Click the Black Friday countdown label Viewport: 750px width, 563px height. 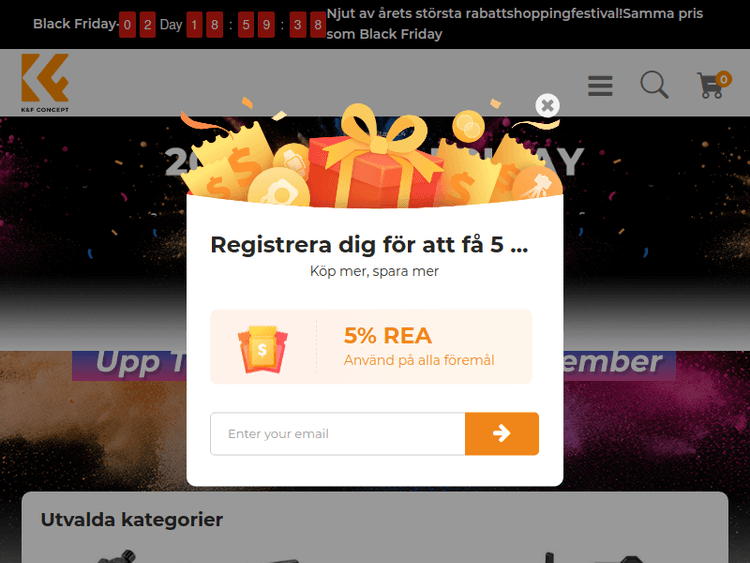(75, 24)
